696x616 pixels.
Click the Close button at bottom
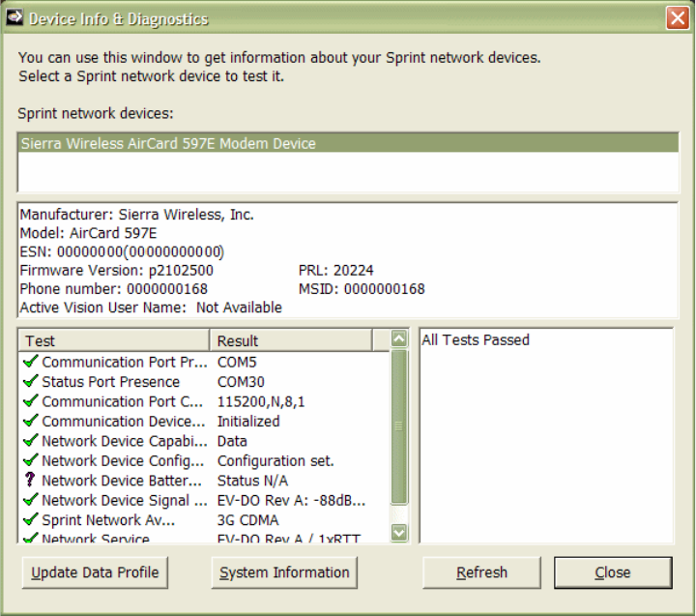(613, 572)
